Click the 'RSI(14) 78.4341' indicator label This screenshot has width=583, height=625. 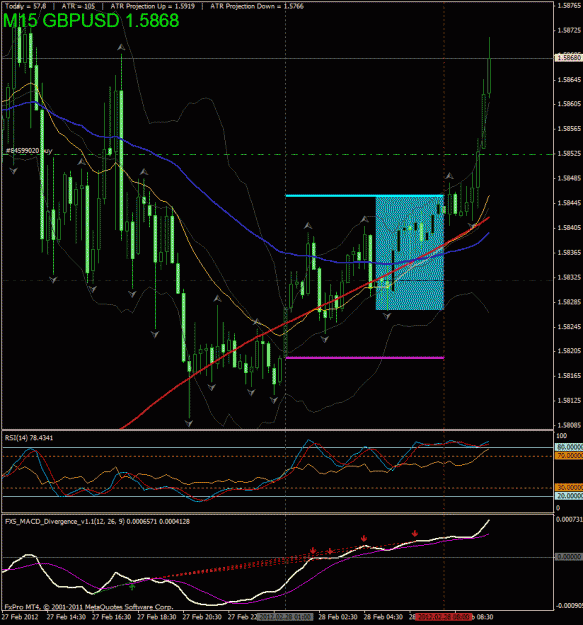[29, 438]
